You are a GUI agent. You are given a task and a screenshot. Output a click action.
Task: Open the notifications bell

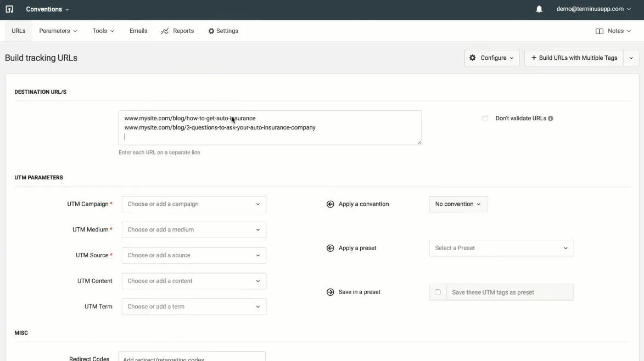[539, 9]
